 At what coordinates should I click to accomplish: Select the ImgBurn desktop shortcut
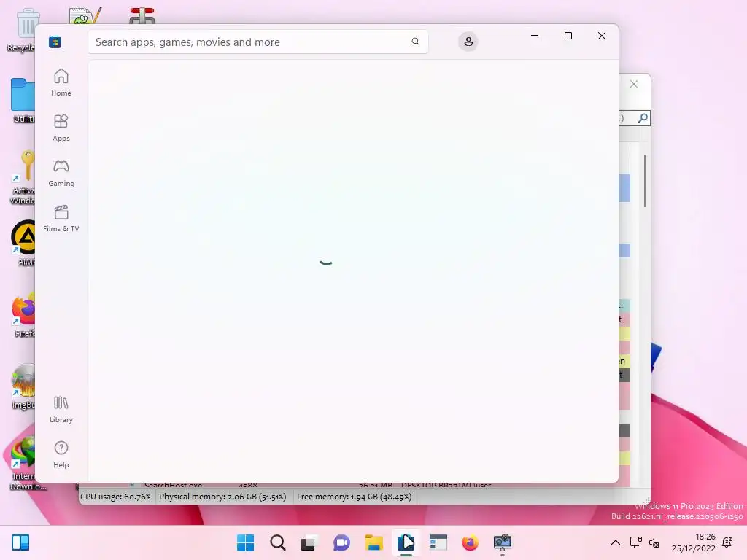[24, 386]
